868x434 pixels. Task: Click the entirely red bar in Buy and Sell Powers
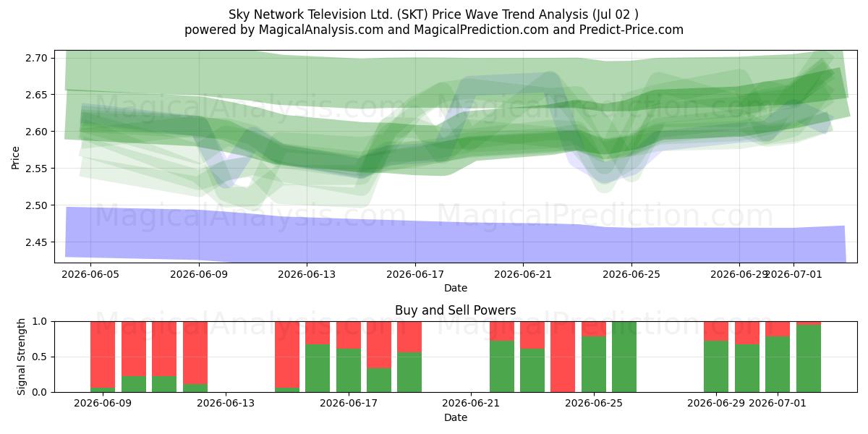(563, 357)
